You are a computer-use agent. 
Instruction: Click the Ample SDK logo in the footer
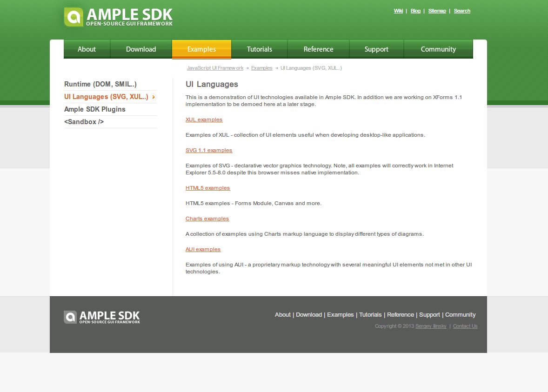tap(101, 317)
